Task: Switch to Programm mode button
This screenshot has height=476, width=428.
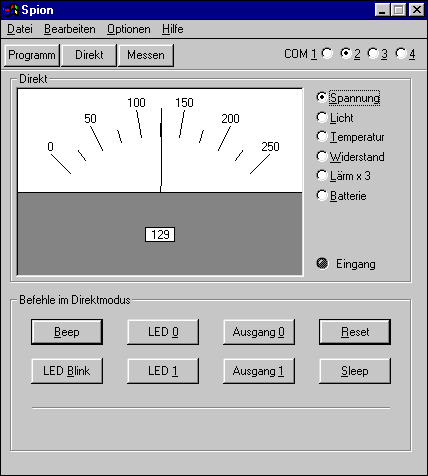Action: click(x=32, y=55)
